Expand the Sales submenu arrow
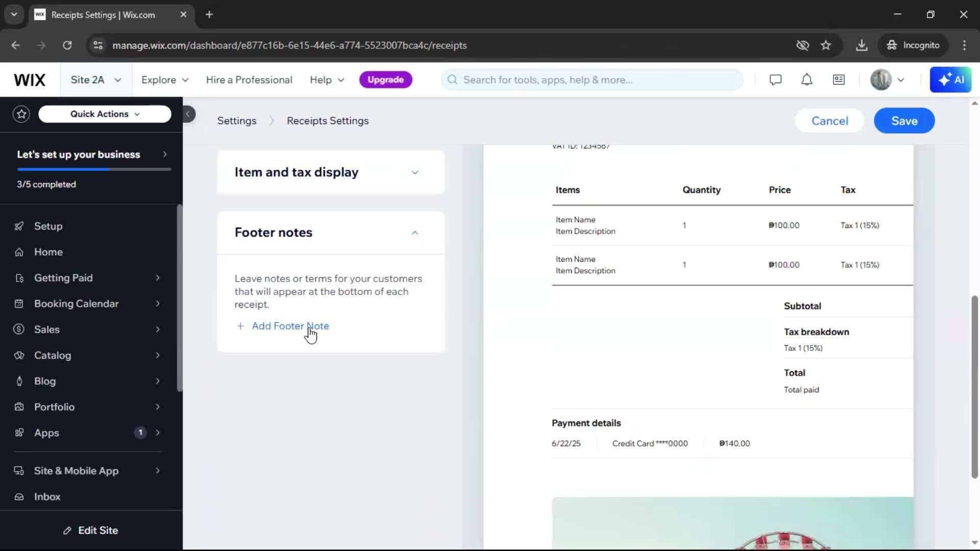This screenshot has height=551, width=980. 158,330
